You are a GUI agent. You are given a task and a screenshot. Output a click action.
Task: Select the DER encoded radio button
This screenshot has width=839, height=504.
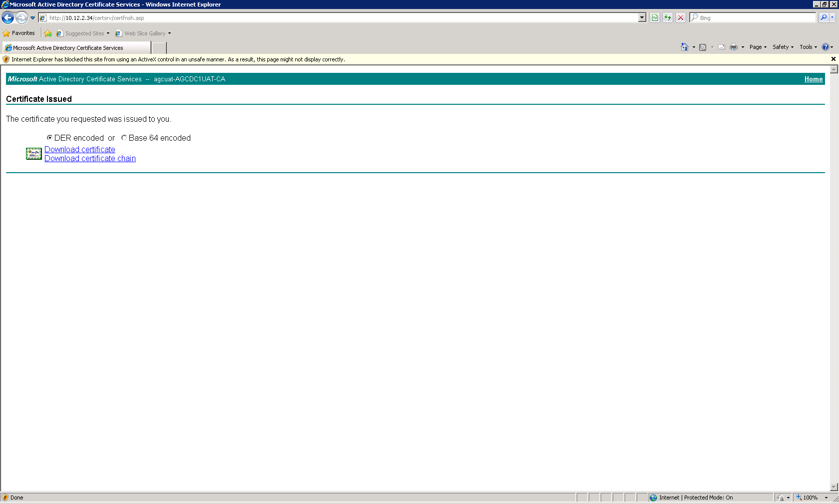49,138
